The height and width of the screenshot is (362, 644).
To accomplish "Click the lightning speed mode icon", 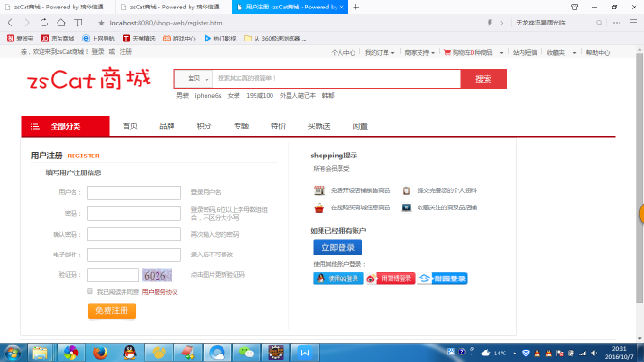I will pos(490,23).
